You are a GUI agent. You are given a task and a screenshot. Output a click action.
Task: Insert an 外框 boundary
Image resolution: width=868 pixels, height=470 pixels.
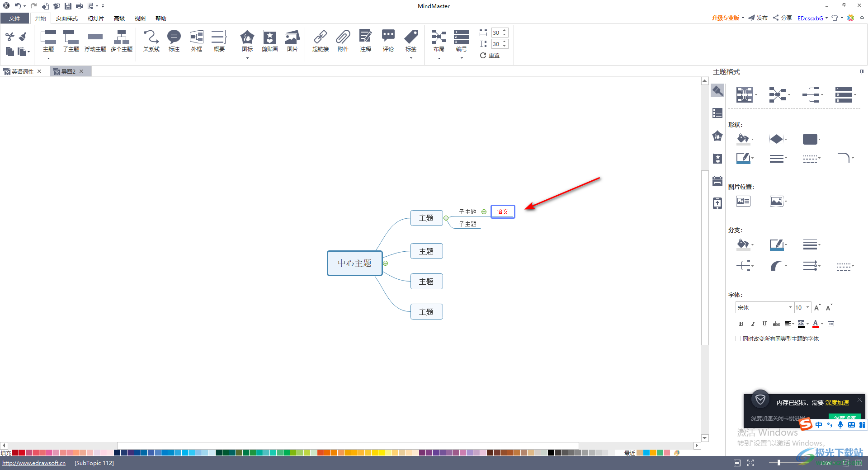[x=197, y=41]
